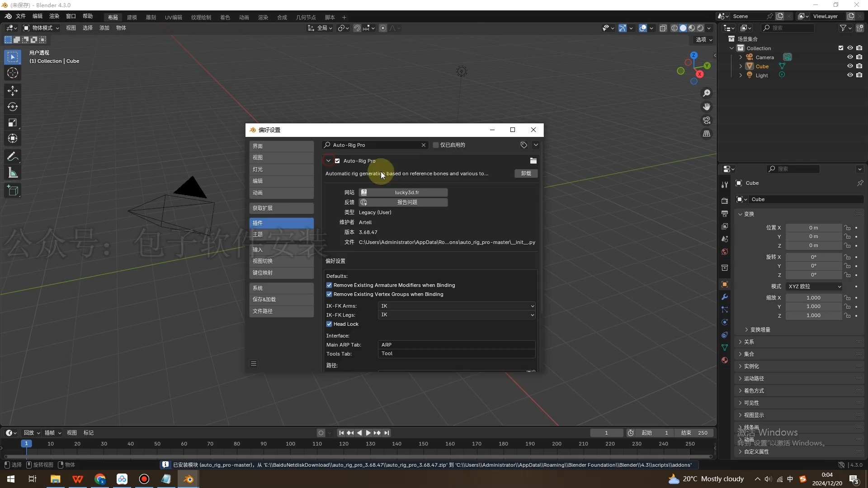Clear the Auto-Rig Pro search field
Viewport: 868px width, 488px height.
tap(424, 145)
